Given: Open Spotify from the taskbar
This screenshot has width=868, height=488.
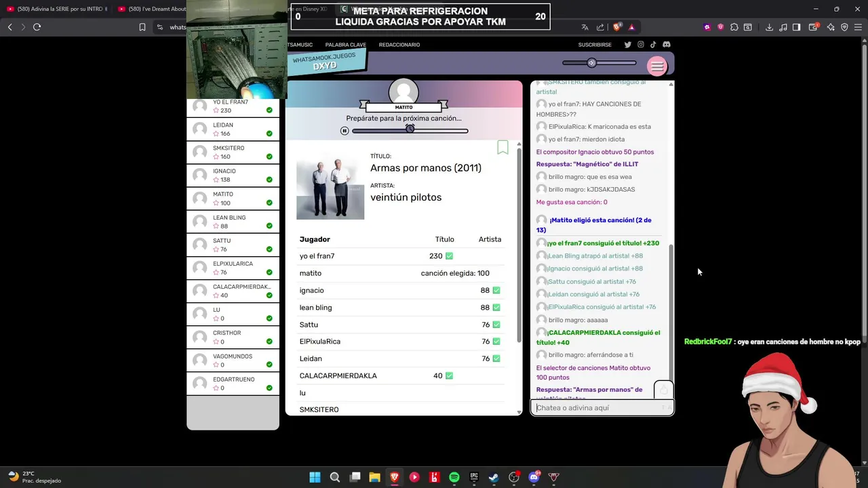Looking at the screenshot, I should point(454,477).
